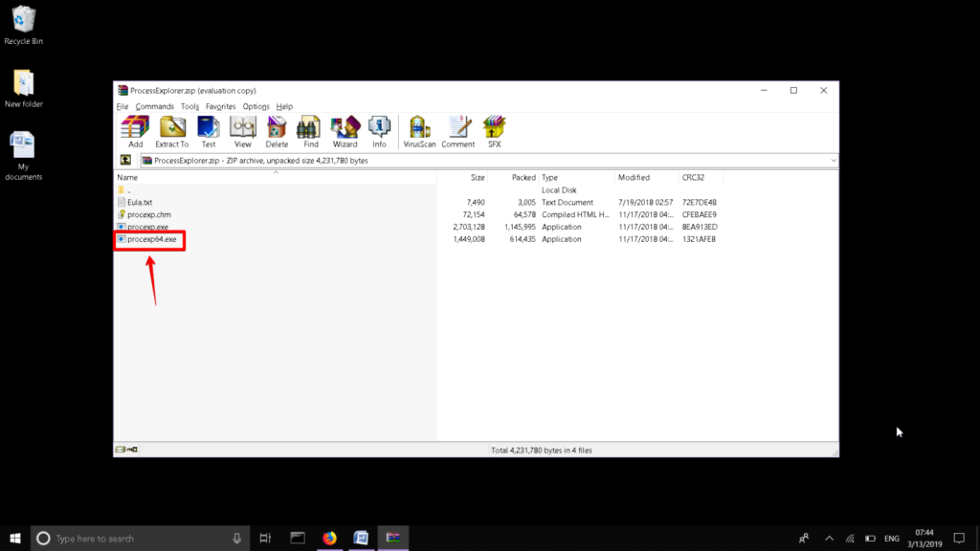Click the Add toolbar icon
980x551 pixels.
coord(135,132)
